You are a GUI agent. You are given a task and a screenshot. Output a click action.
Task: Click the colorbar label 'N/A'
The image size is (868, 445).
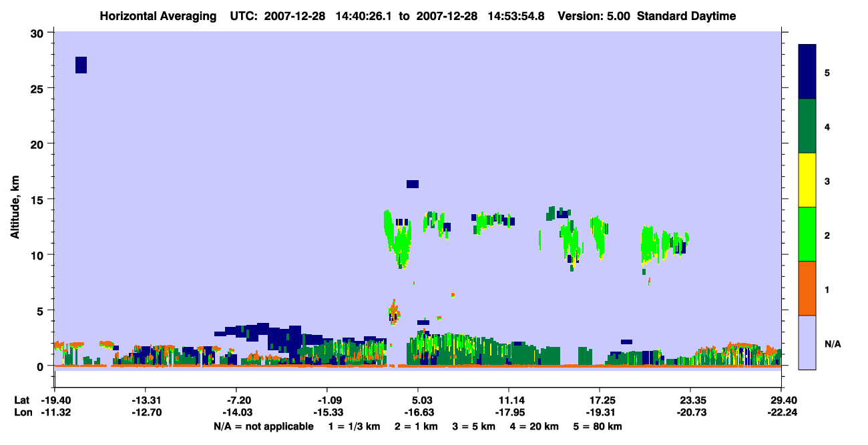(x=832, y=344)
